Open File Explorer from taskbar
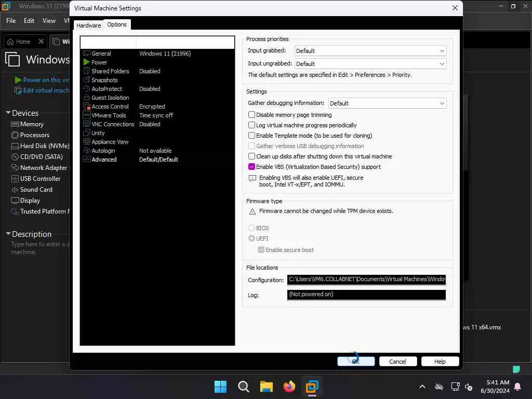 pos(267,387)
